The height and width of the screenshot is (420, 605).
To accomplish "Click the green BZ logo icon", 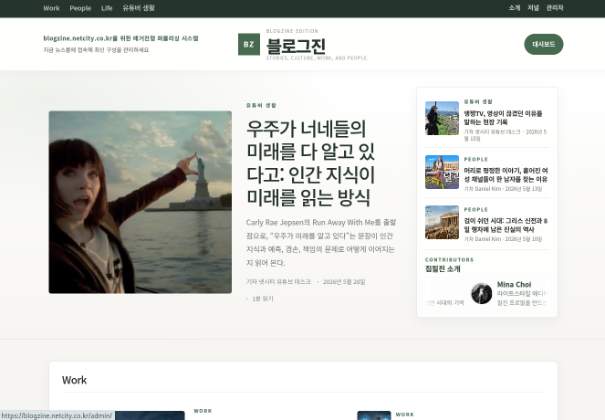I will pyautogui.click(x=249, y=44).
